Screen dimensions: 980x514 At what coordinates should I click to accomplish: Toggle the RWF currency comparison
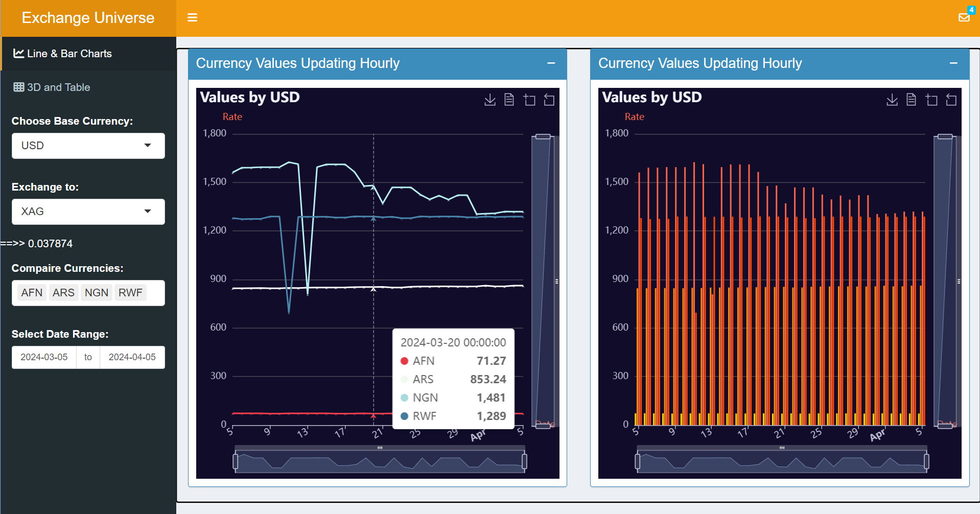(x=130, y=292)
